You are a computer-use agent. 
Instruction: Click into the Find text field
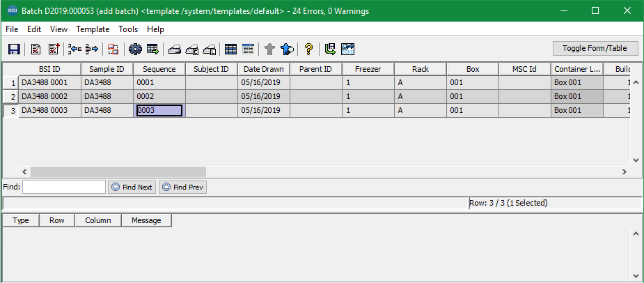click(x=64, y=187)
